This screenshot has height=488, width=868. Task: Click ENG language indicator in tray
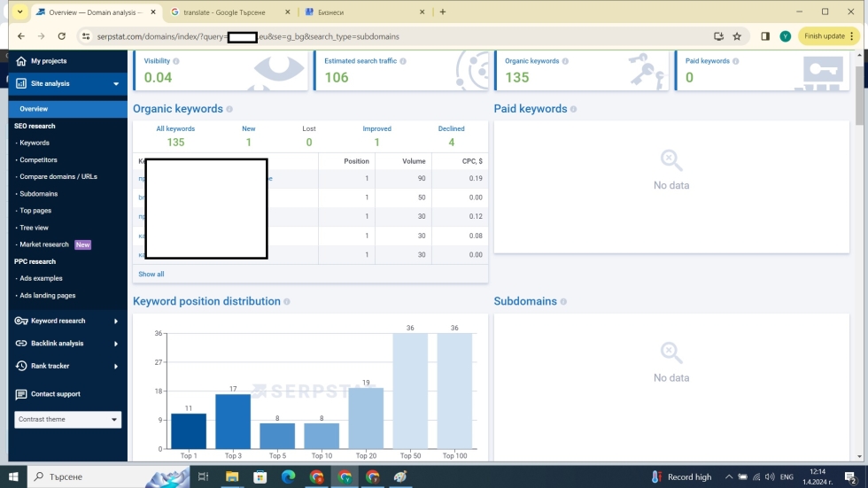point(787,477)
